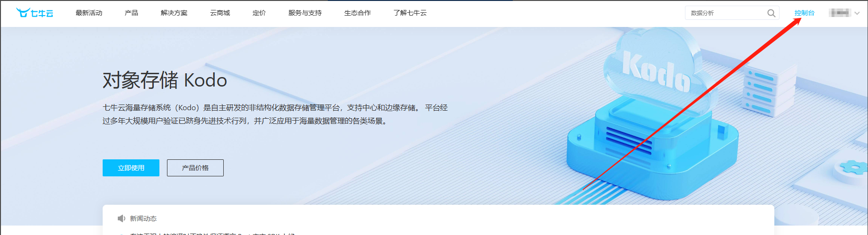Open the 最新活动 menu
Image resolution: width=868 pixels, height=235 pixels.
89,13
